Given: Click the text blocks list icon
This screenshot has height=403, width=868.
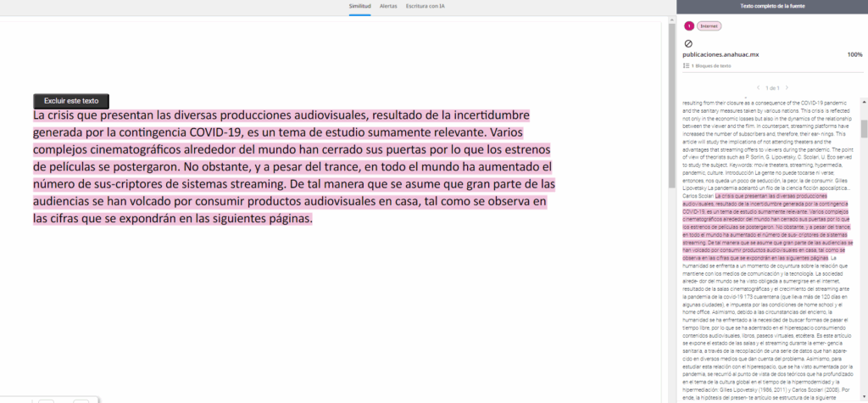Looking at the screenshot, I should tap(686, 65).
